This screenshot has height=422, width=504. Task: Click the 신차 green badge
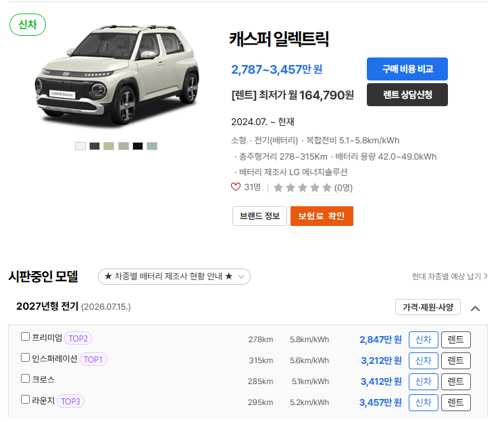pos(28,25)
